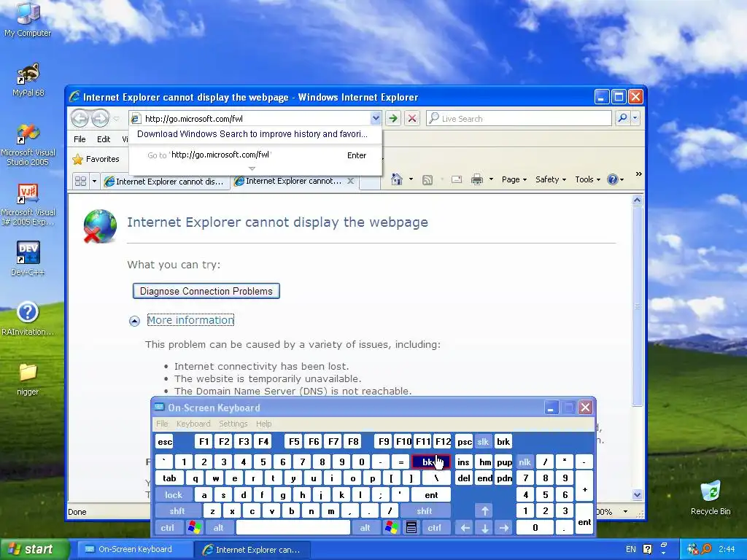This screenshot has width=747, height=560.
Task: Expand autocomplete list down chevron
Action: click(x=252, y=168)
